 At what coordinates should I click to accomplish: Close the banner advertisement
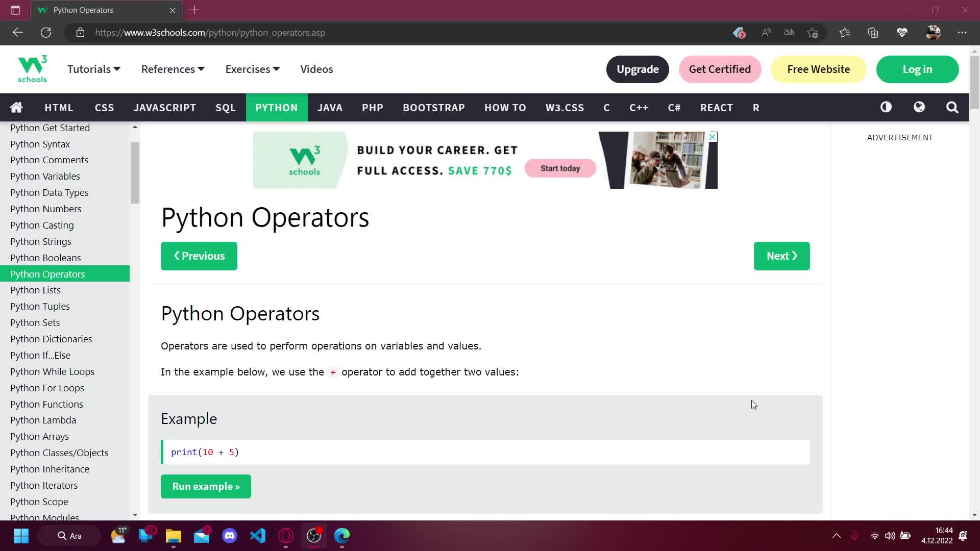coord(713,137)
